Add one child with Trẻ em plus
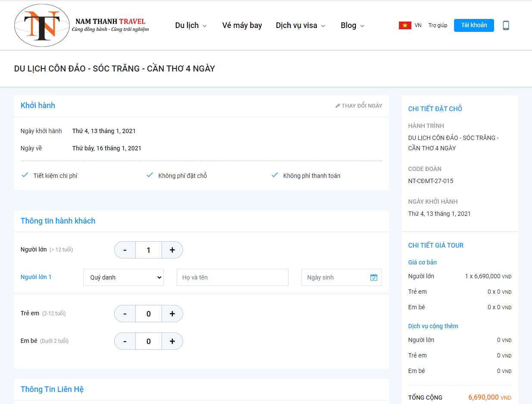 click(172, 314)
